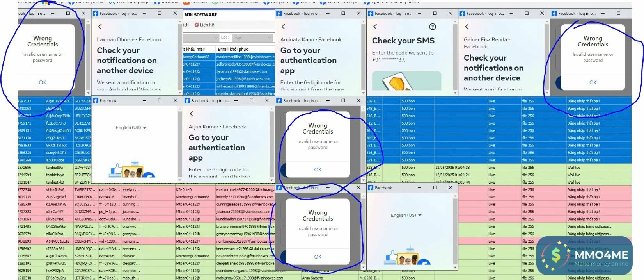Go back in the Laxman Dhurve Facebook window
Viewport: 644px width, 280px height.
pos(100,27)
